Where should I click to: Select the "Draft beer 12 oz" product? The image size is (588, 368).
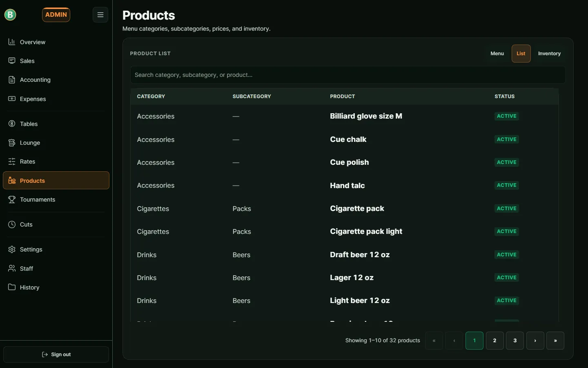pos(360,255)
